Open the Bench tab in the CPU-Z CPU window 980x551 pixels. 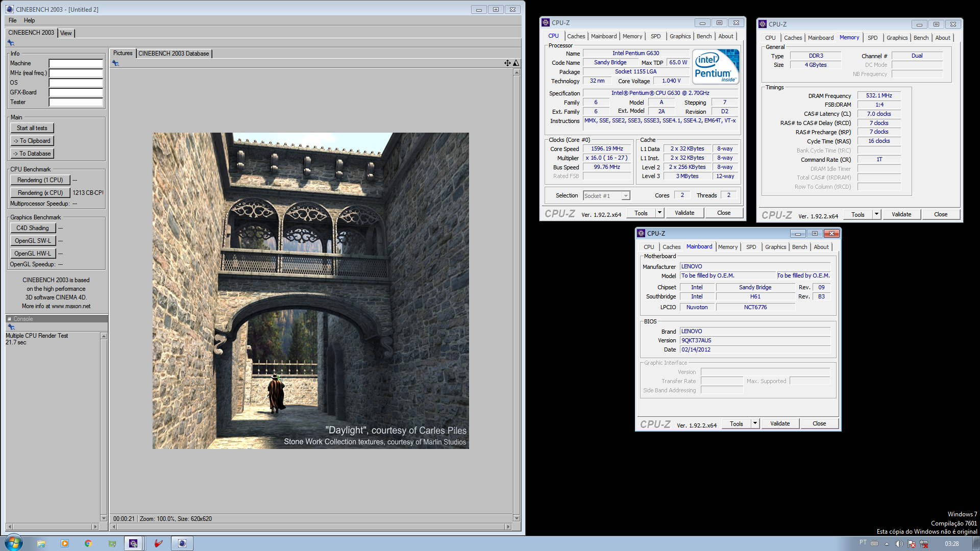pyautogui.click(x=704, y=36)
